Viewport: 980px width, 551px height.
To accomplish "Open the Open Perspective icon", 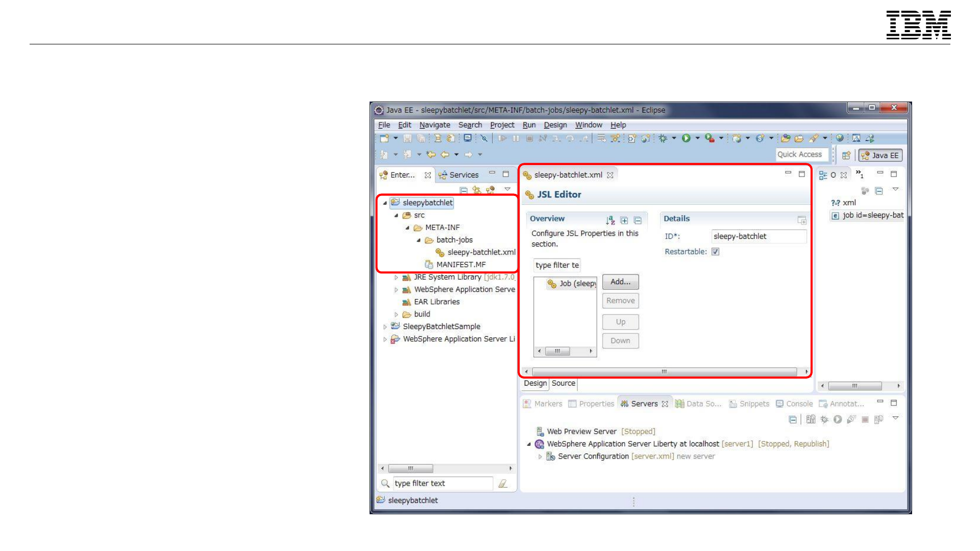I will click(x=846, y=155).
